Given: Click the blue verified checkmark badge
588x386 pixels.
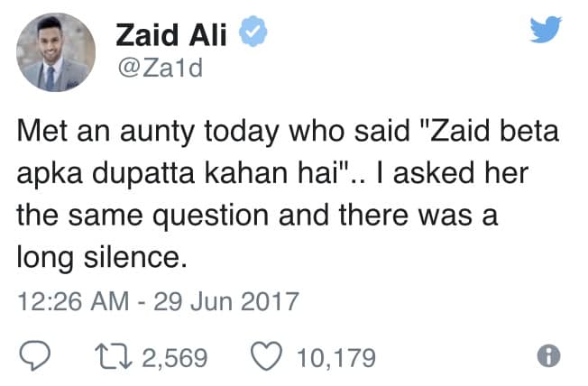Looking at the screenshot, I should (253, 32).
